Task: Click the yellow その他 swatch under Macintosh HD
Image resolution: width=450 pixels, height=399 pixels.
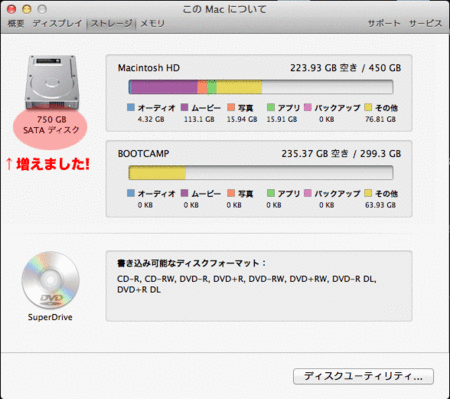Action: [x=368, y=107]
